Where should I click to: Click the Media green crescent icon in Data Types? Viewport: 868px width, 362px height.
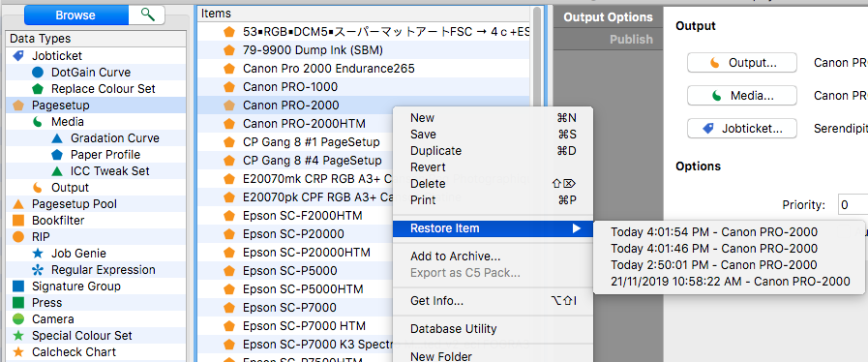(38, 122)
